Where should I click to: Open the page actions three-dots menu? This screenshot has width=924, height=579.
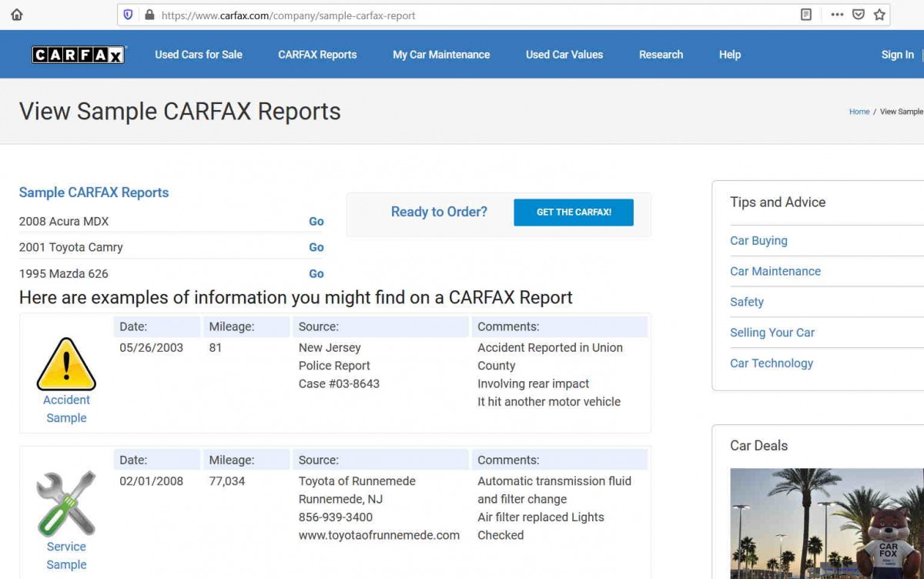tap(837, 15)
